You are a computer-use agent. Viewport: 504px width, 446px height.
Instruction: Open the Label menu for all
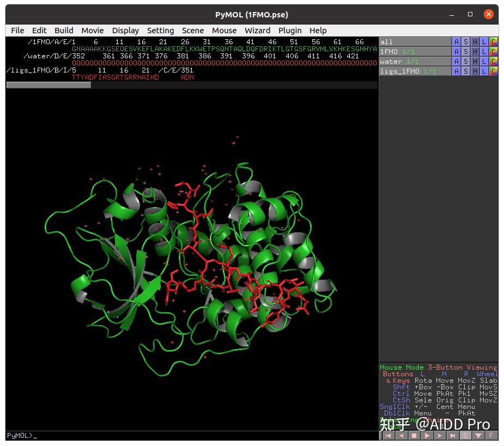coord(484,42)
